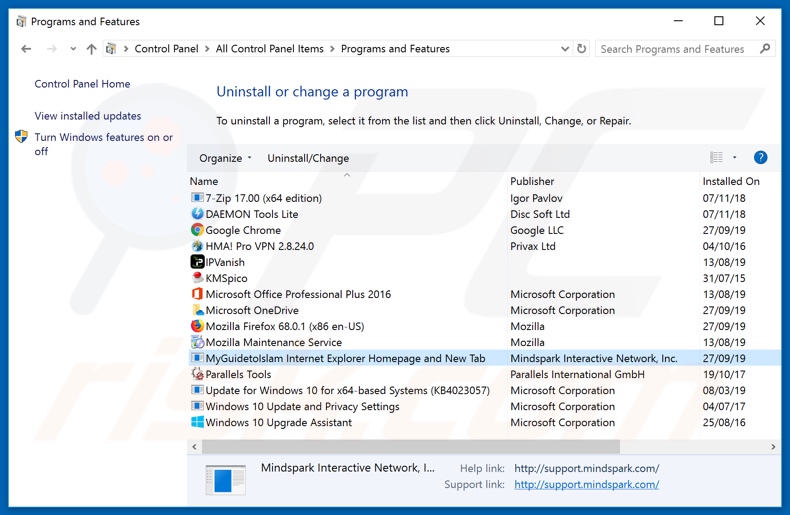Click the Refresh button in address bar
The image size is (790, 515).
[582, 49]
